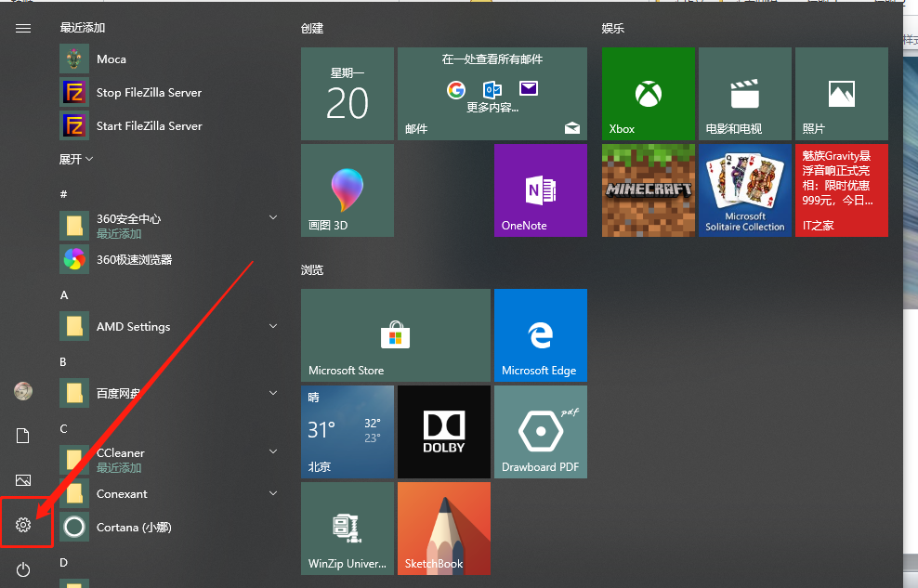This screenshot has height=588, width=918.
Task: Open the Dolby tile
Action: click(444, 432)
